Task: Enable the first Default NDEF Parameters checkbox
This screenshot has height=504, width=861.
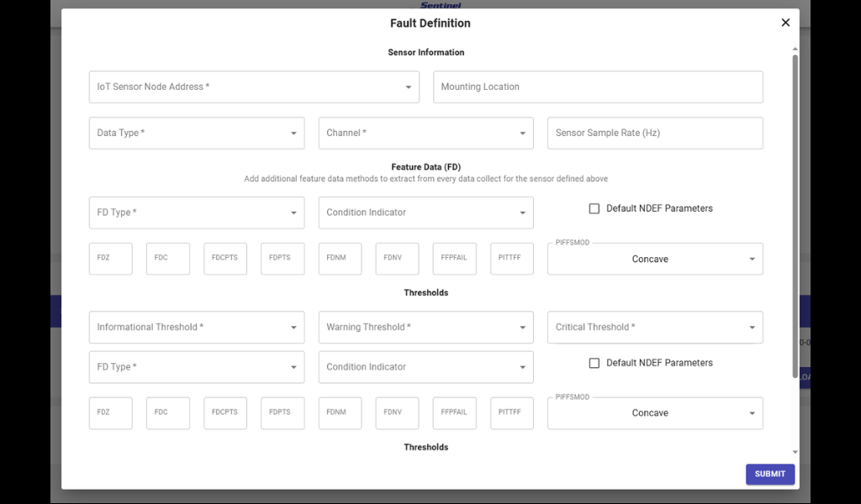Action: click(594, 208)
